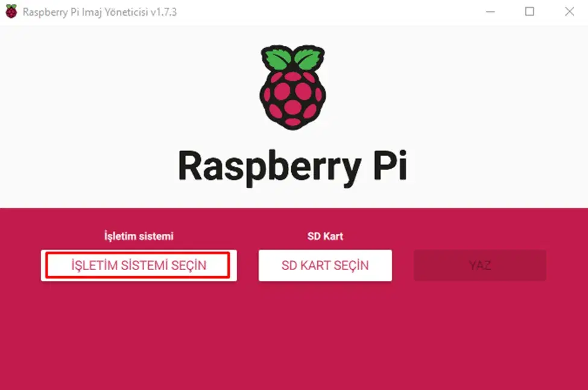Click the word Raspberry in the heading

pyautogui.click(x=270, y=167)
